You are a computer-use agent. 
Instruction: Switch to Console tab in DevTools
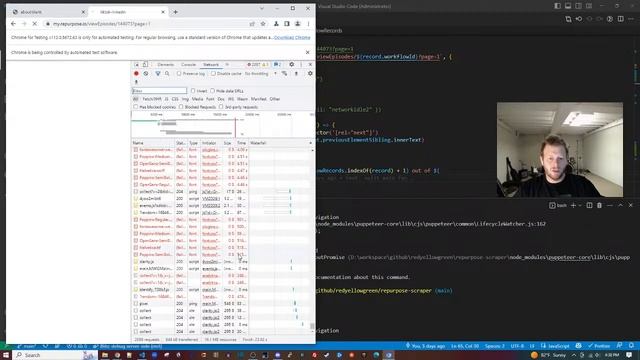189,64
